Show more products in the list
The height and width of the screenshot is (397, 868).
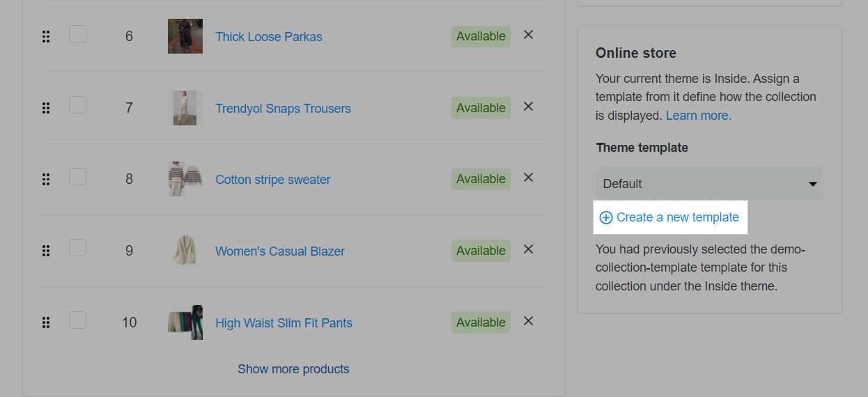(293, 369)
